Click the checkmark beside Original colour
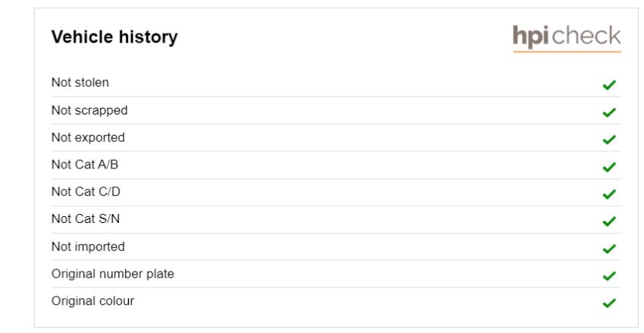 coord(609,303)
